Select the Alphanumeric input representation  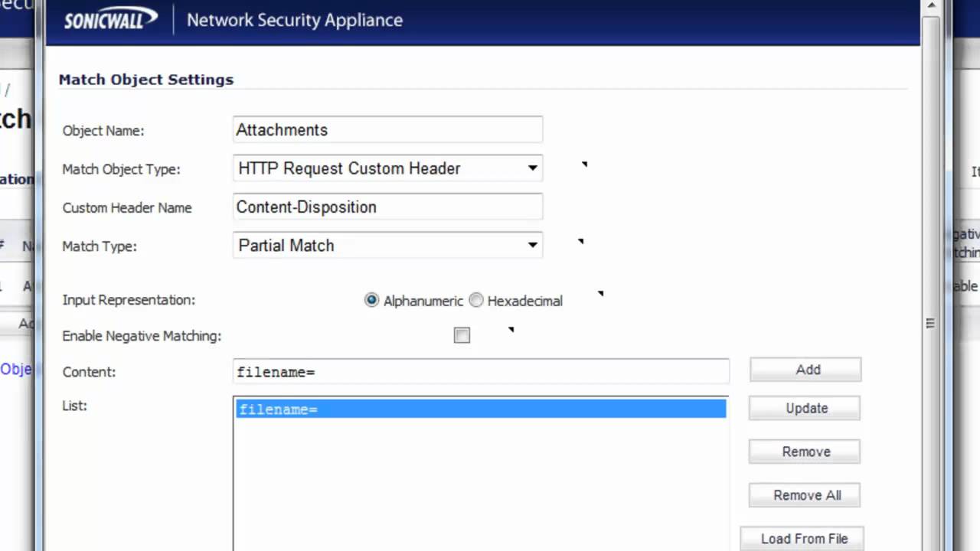(x=372, y=301)
